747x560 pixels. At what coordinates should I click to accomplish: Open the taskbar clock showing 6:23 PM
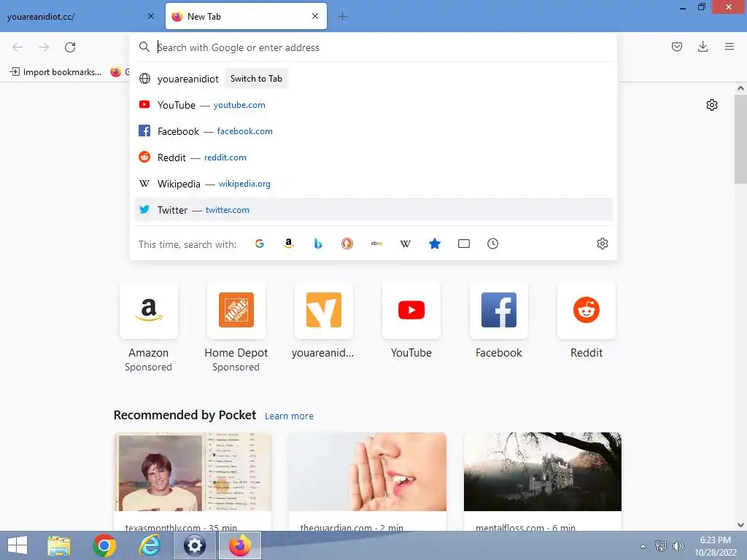click(x=716, y=546)
